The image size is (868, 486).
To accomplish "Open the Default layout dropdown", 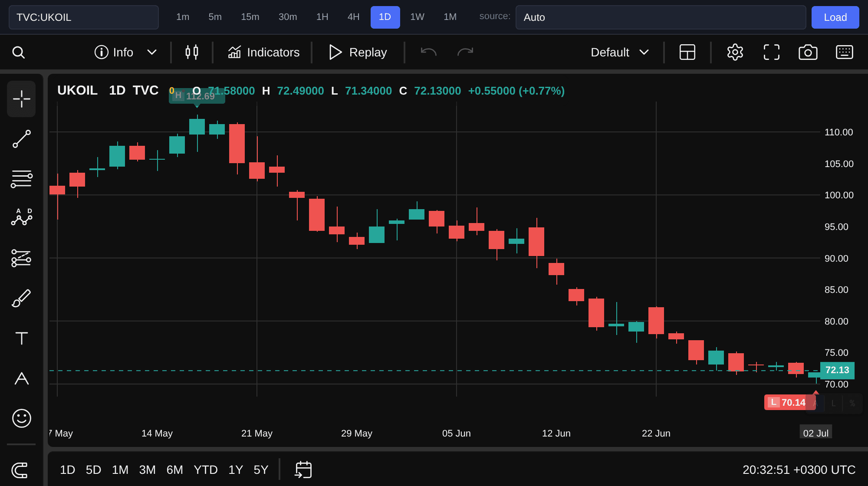I will coord(620,53).
